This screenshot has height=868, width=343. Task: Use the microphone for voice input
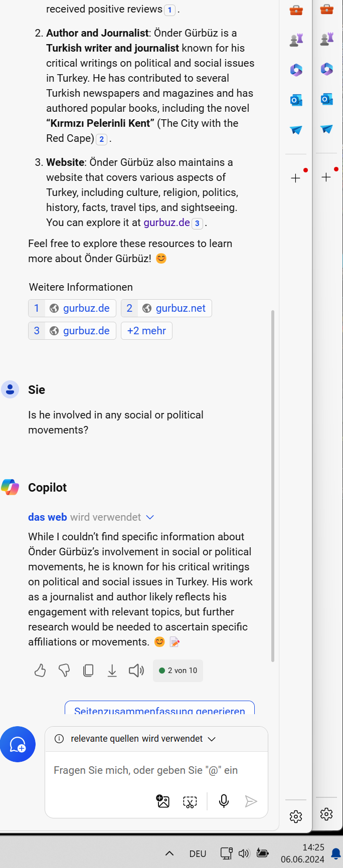[x=224, y=801]
